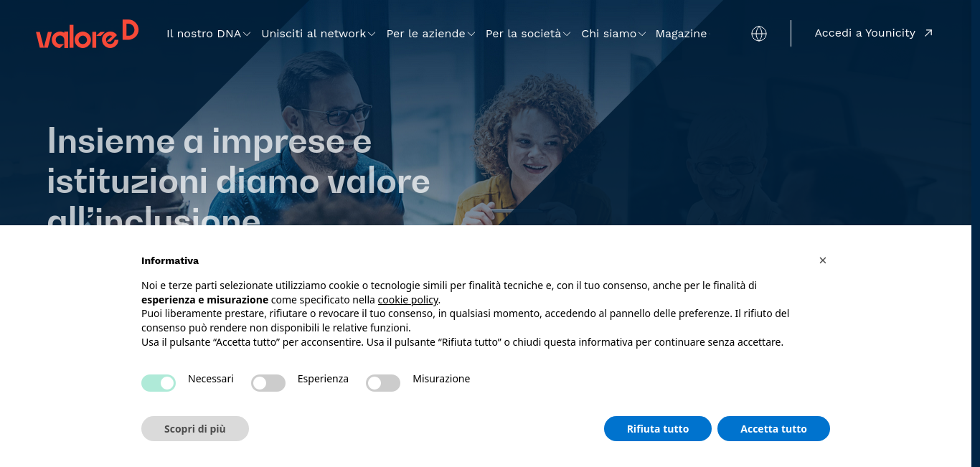
Task: Click the Scopri di più button
Action: [x=195, y=429]
